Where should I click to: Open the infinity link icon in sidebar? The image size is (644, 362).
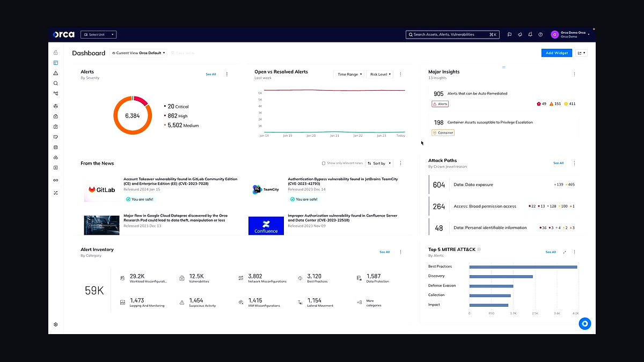point(56,180)
